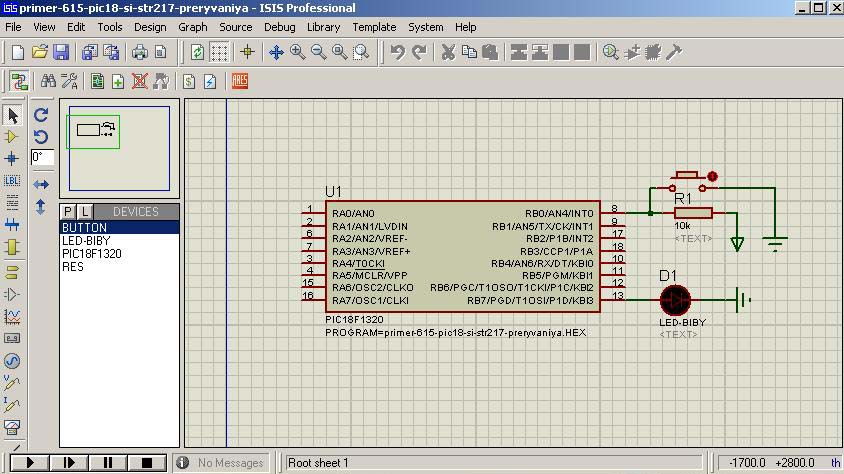Click the Undo arrow icon
This screenshot has height=474, width=844.
[x=398, y=52]
